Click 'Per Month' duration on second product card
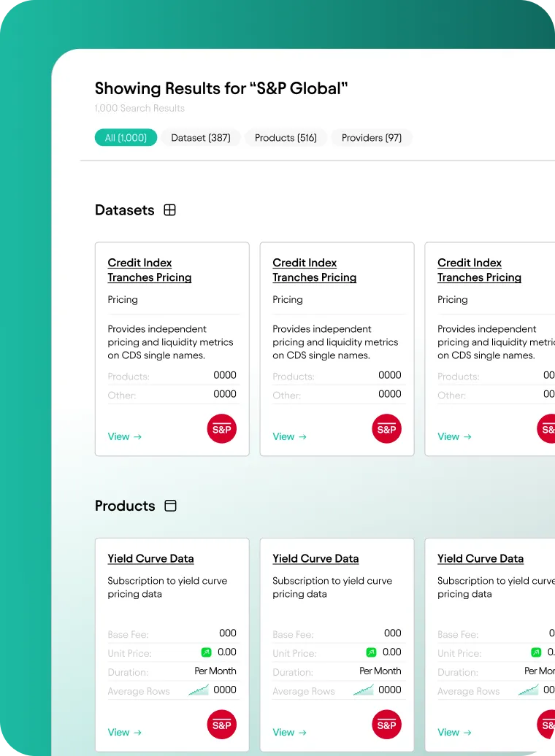The image size is (555, 756). pyautogui.click(x=380, y=671)
